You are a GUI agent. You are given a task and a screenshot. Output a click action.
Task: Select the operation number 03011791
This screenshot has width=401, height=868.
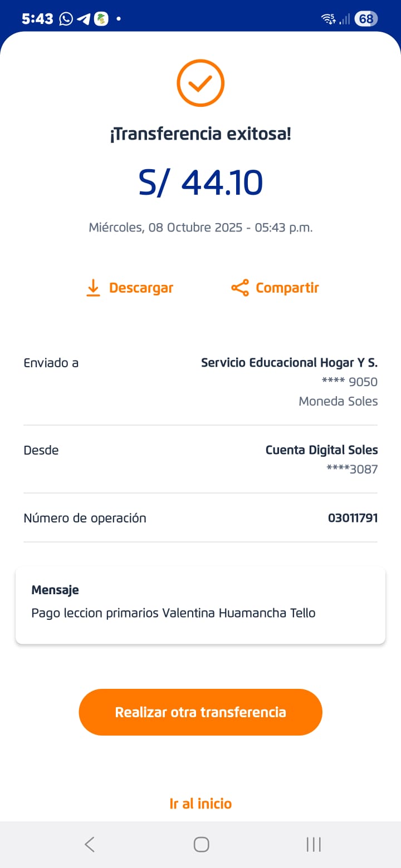(x=353, y=518)
